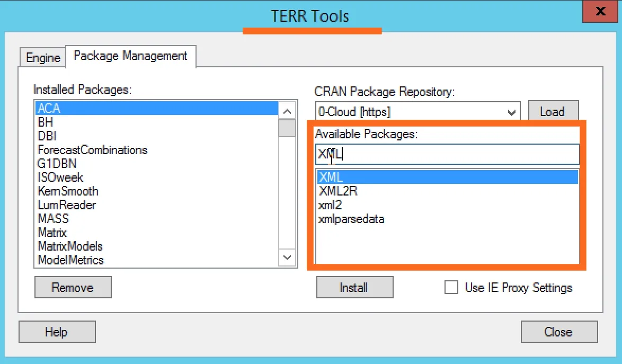Click the Load button
This screenshot has height=364, width=622.
[x=553, y=111]
